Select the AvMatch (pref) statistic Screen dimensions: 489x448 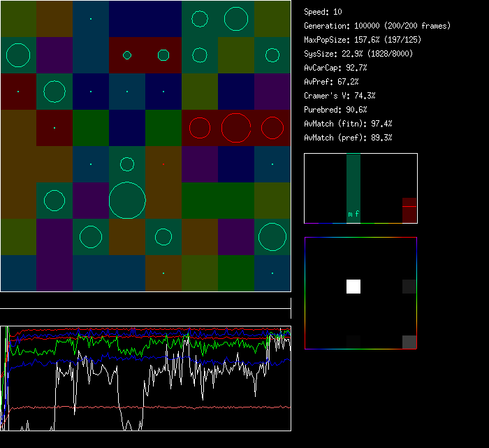coord(348,138)
